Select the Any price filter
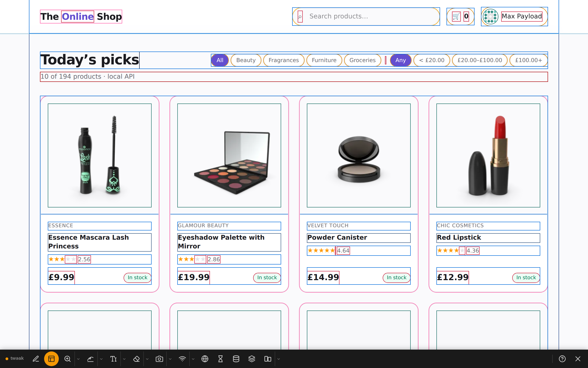This screenshot has width=588, height=368. pos(400,60)
